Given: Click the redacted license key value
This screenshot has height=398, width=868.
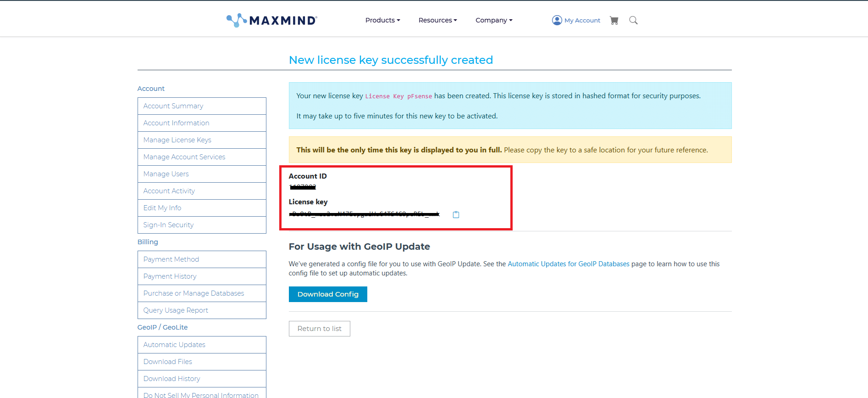Looking at the screenshot, I should pyautogui.click(x=364, y=214).
